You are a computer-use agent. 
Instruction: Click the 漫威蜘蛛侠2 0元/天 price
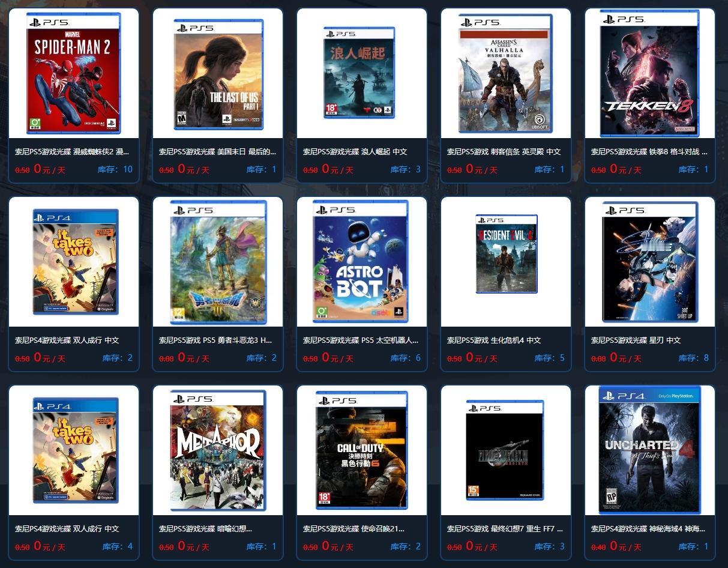[x=50, y=169]
